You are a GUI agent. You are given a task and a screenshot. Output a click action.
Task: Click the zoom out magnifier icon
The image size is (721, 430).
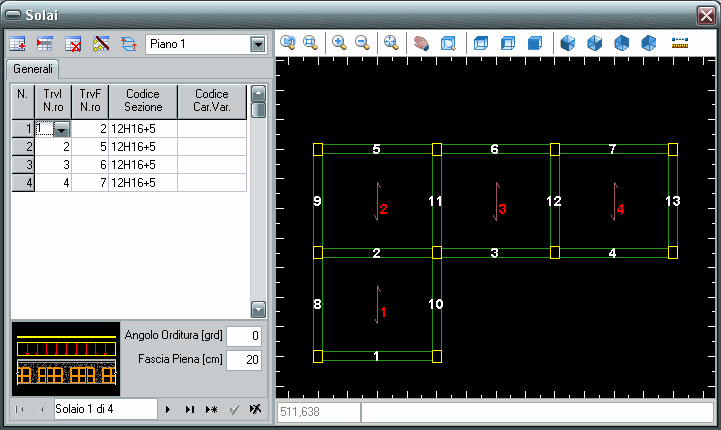coord(362,44)
